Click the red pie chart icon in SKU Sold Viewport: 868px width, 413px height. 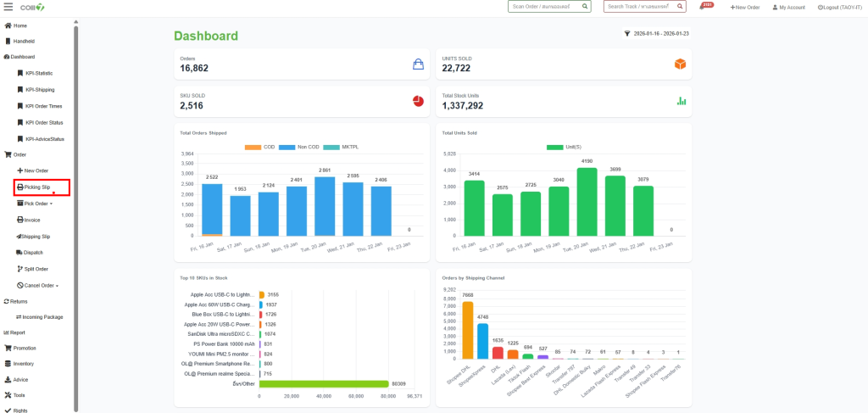coord(418,101)
